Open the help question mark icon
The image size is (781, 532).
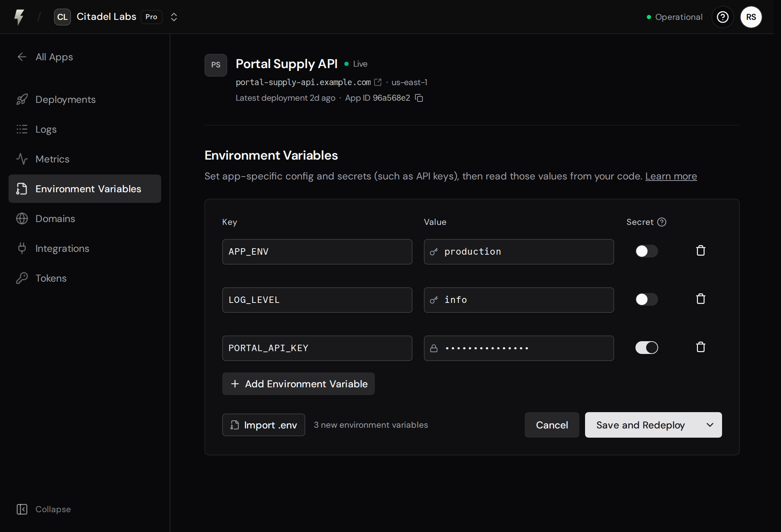click(723, 17)
